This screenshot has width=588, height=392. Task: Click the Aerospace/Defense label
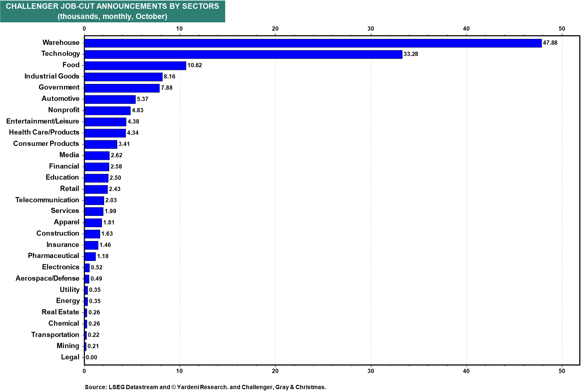(x=47, y=278)
